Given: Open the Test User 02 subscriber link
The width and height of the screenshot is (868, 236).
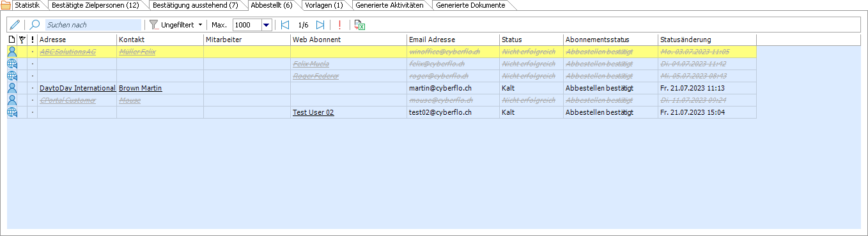Looking at the screenshot, I should click(313, 112).
